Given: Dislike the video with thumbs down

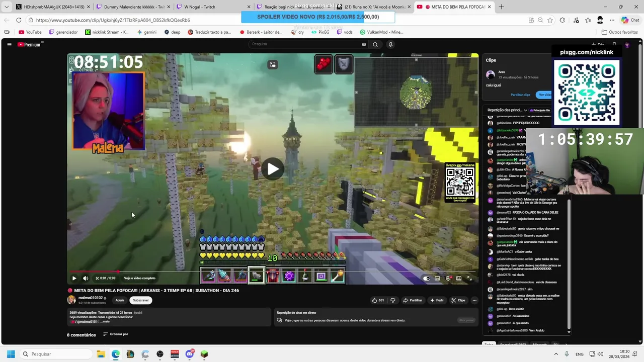Looking at the screenshot, I should [x=392, y=300].
